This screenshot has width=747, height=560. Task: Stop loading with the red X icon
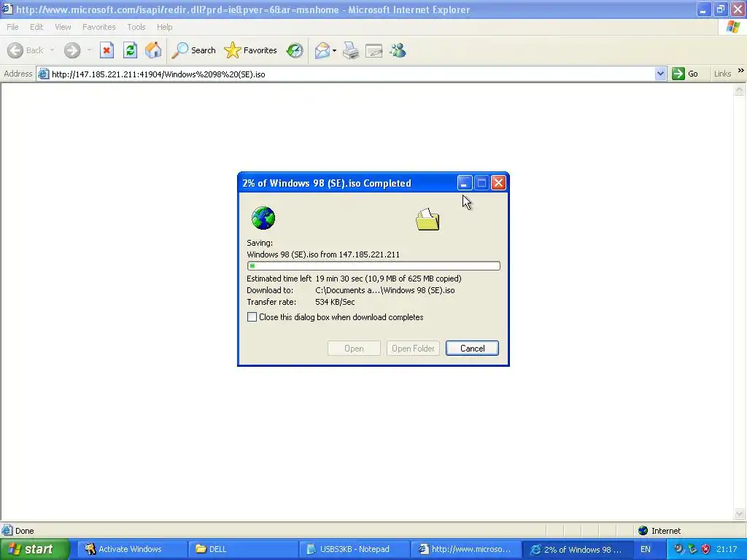point(107,50)
